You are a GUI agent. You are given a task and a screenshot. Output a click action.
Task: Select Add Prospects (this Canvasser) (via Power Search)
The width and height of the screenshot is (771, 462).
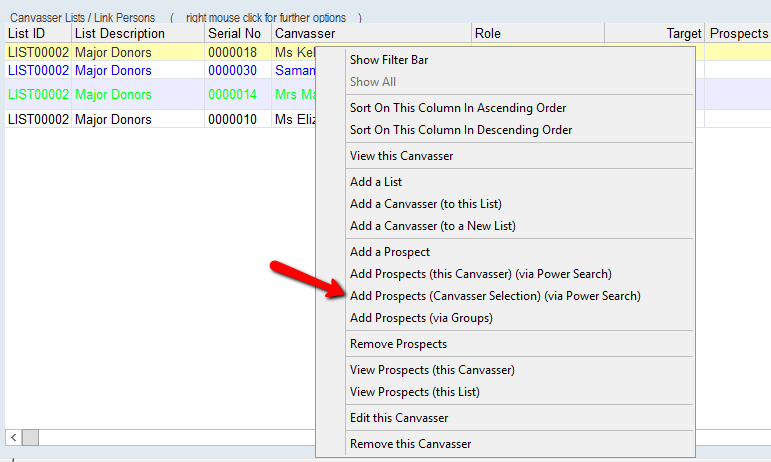(480, 274)
